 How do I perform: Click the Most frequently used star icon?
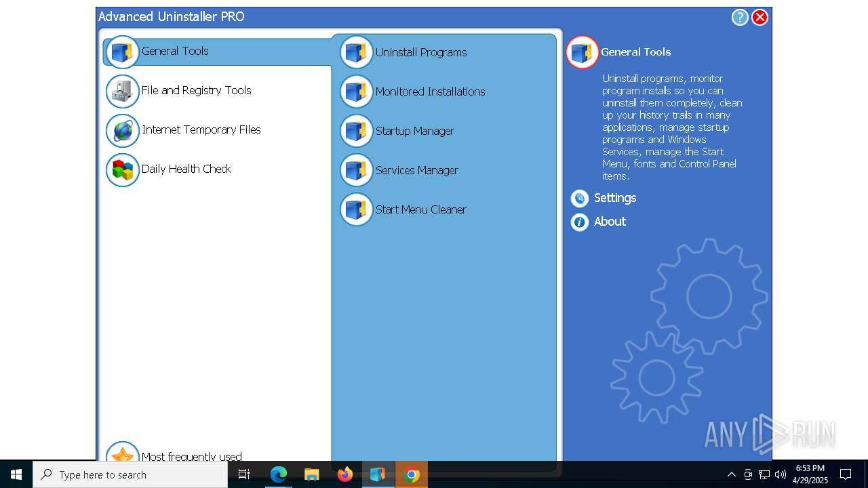click(x=122, y=453)
